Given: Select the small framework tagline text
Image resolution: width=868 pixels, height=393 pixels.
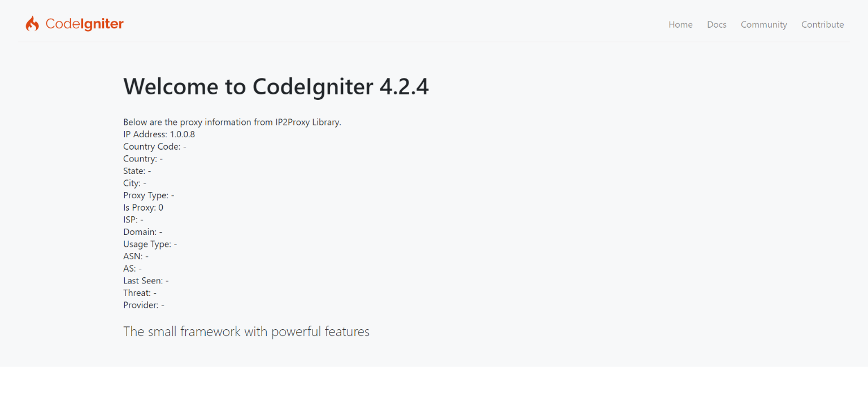Looking at the screenshot, I should pyautogui.click(x=246, y=331).
